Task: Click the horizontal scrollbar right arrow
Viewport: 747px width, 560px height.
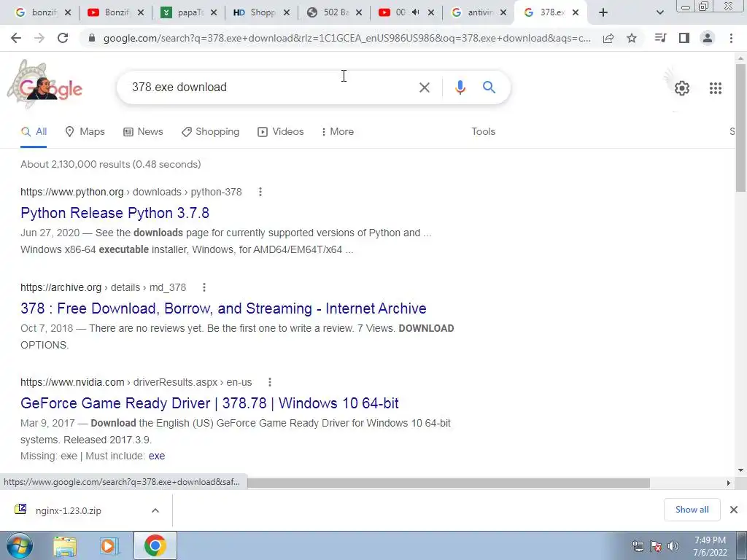Action: click(729, 483)
